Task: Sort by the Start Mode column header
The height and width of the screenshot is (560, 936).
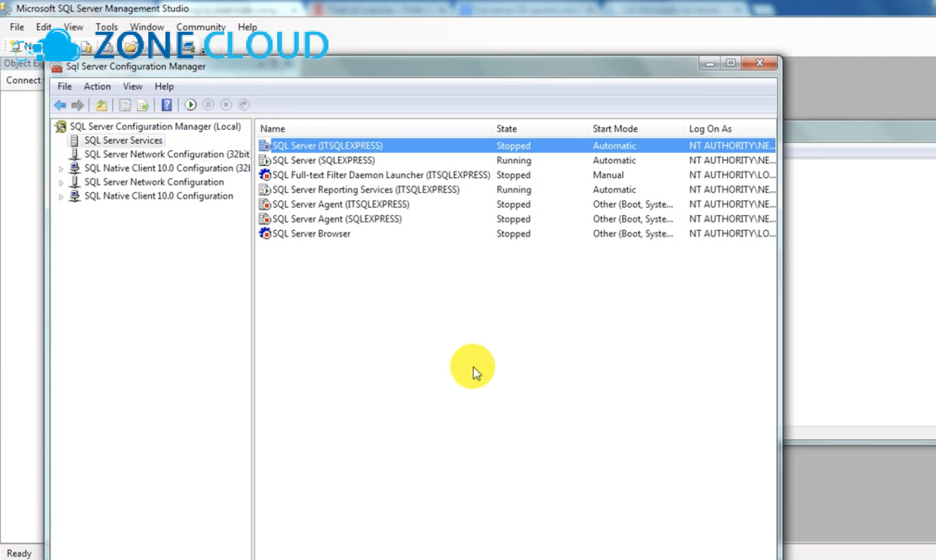Action: pos(615,129)
